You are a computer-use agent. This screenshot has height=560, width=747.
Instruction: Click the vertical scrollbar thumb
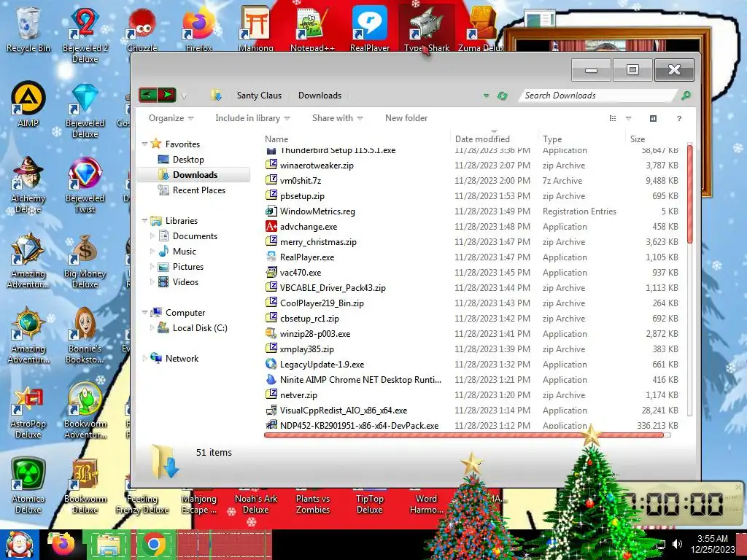pos(690,194)
